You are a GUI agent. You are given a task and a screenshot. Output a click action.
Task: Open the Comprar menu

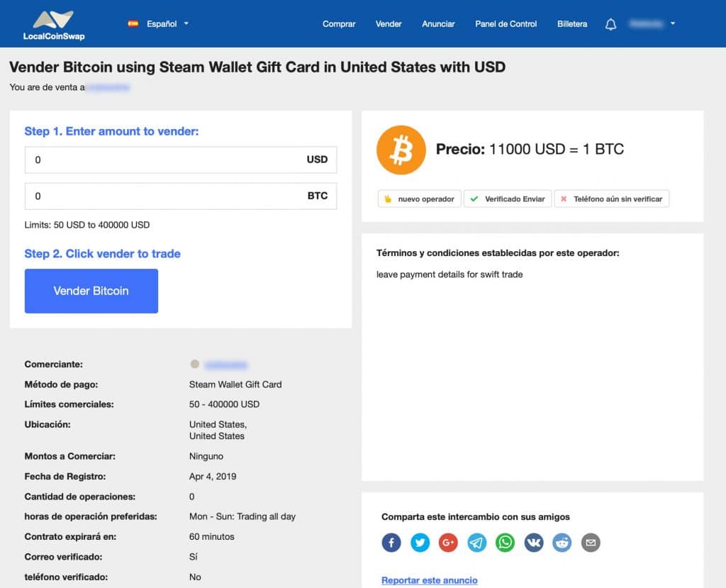[339, 24]
